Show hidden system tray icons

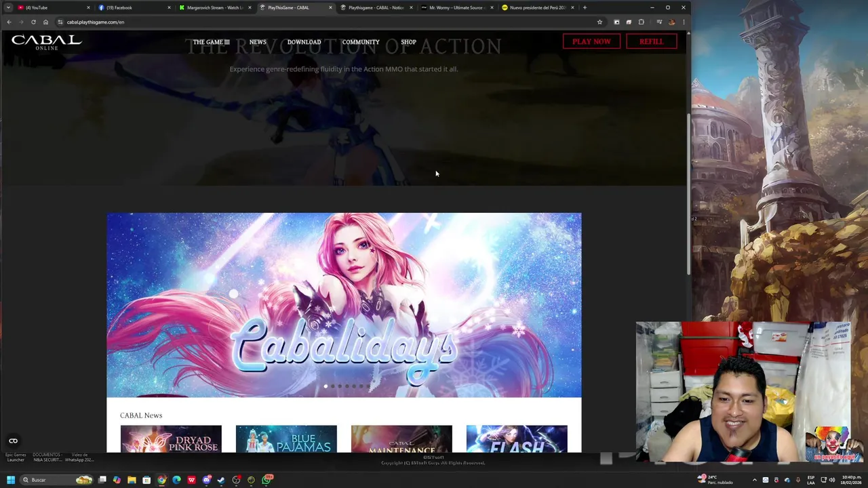click(x=754, y=480)
